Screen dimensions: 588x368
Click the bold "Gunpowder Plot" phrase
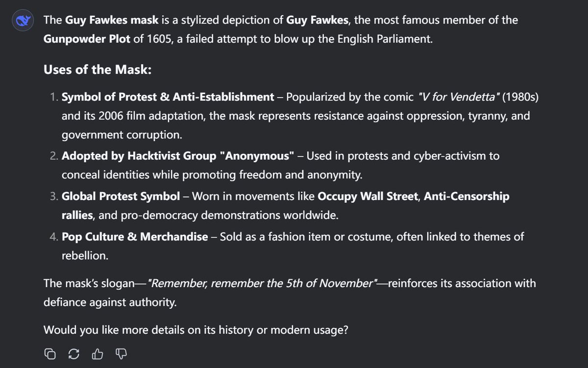point(87,39)
